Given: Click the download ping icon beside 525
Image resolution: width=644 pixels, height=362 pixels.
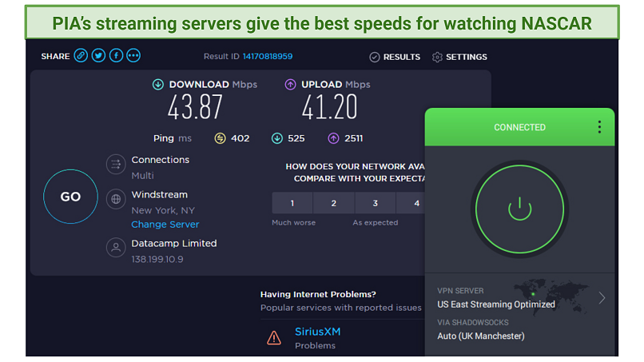Looking at the screenshot, I should tap(277, 138).
